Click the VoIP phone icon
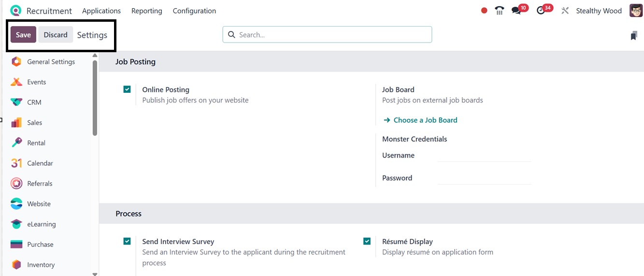644x276 pixels. point(500,11)
